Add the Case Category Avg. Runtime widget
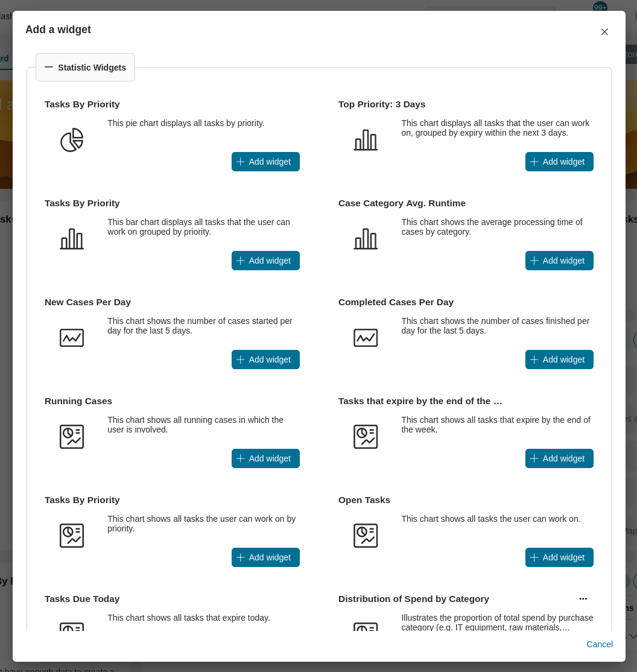Viewport: 637px width, 672px height. pos(559,261)
